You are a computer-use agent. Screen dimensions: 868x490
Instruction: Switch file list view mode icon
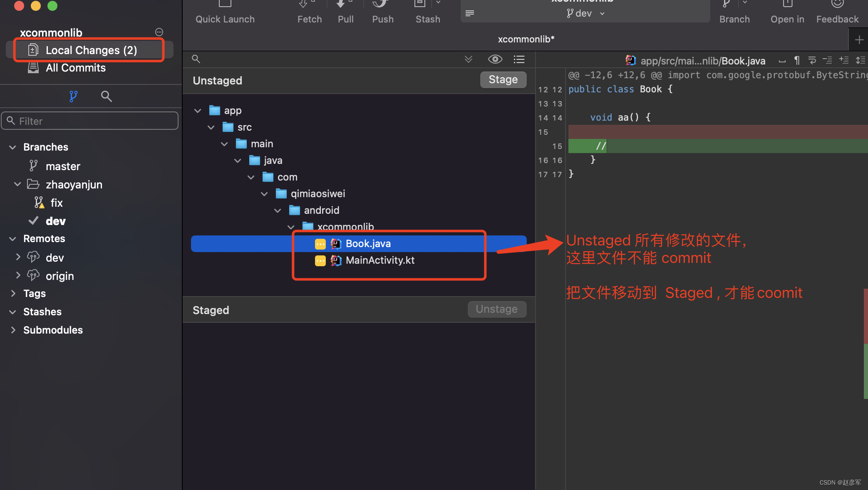click(519, 59)
